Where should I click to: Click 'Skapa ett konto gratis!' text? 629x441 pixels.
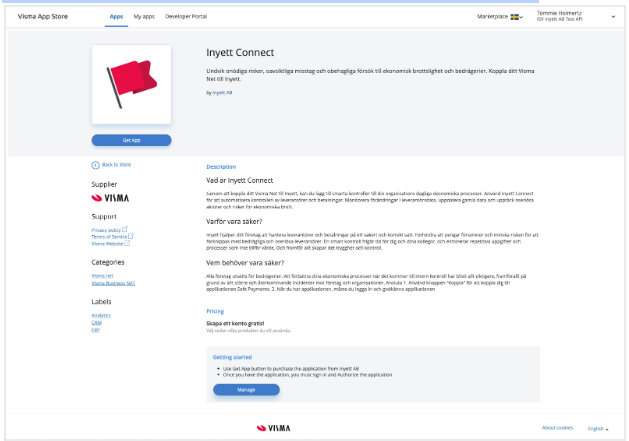tap(235, 323)
